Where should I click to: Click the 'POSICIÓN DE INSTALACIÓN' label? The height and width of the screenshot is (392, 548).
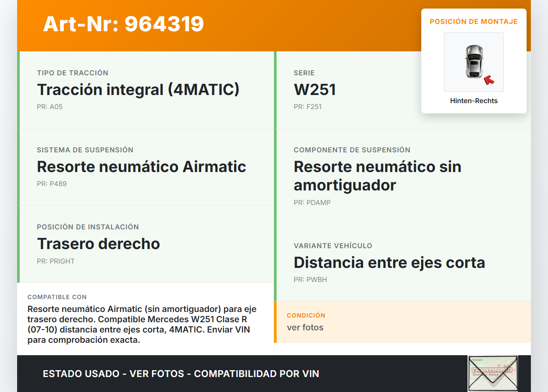click(x=88, y=227)
